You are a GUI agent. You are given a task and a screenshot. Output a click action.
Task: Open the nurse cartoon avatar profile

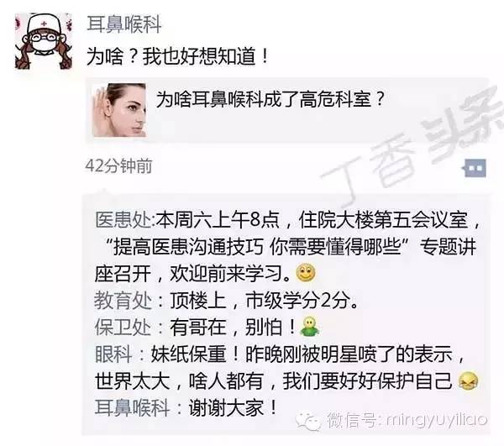click(x=44, y=41)
